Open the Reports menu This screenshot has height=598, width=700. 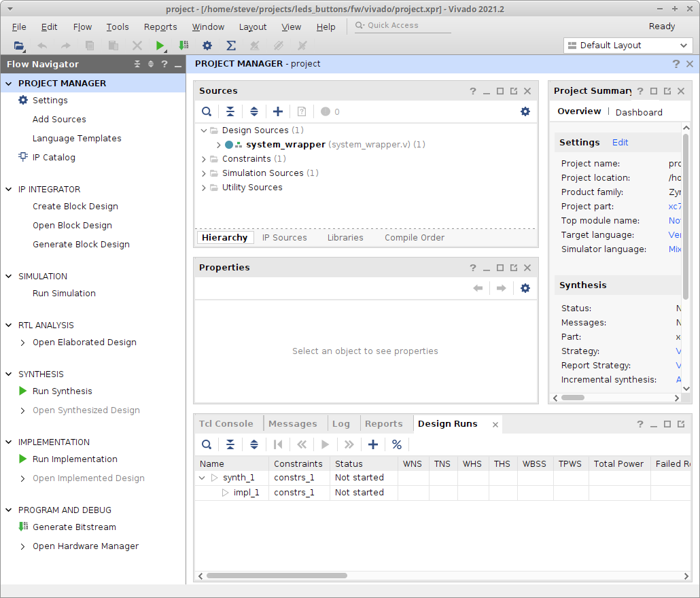tap(160, 27)
